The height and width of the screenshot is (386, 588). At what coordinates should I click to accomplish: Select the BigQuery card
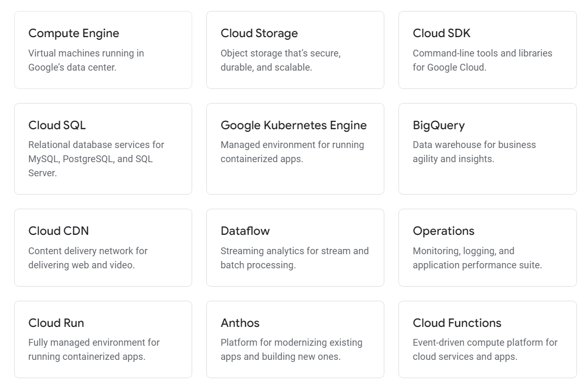point(487,148)
